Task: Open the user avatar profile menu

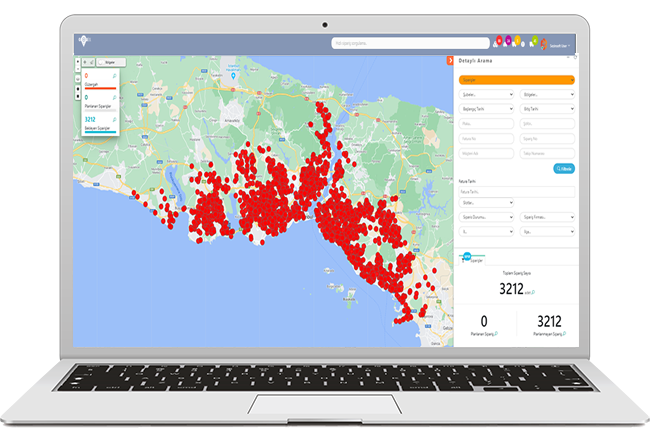Action: 545,43
